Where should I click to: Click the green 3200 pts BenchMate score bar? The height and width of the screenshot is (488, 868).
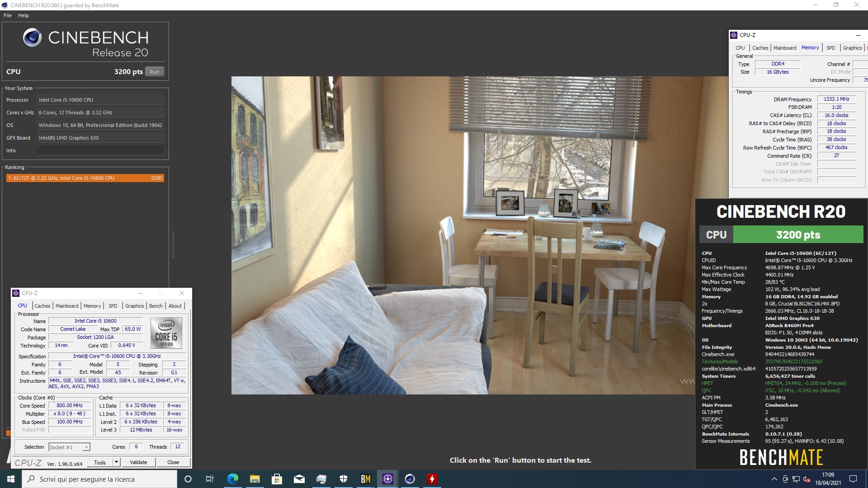pos(798,235)
